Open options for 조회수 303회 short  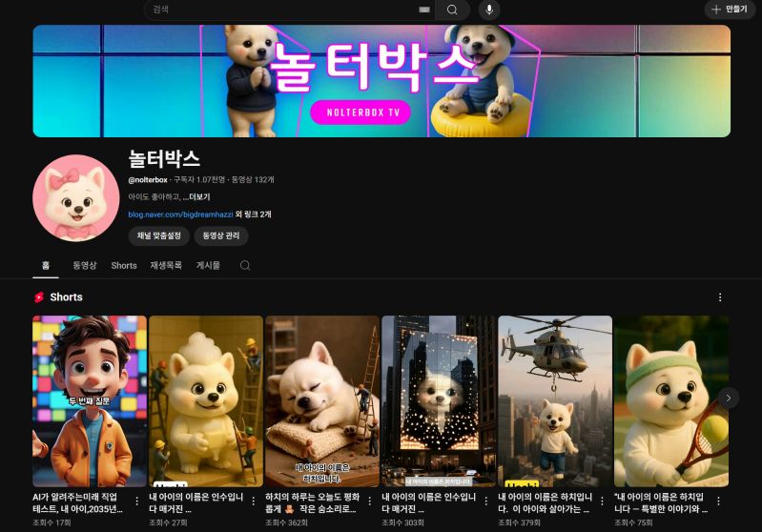(x=486, y=501)
